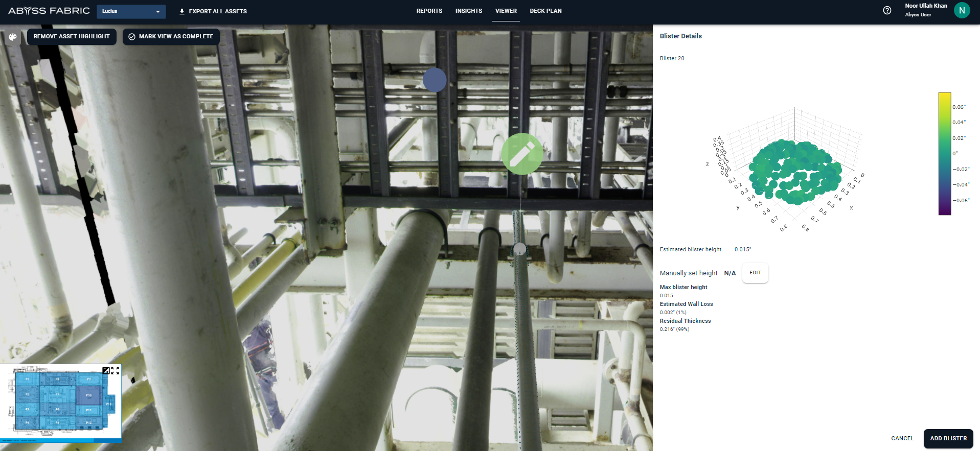
Task: Click the Abyss Fabric logo
Action: 49,11
